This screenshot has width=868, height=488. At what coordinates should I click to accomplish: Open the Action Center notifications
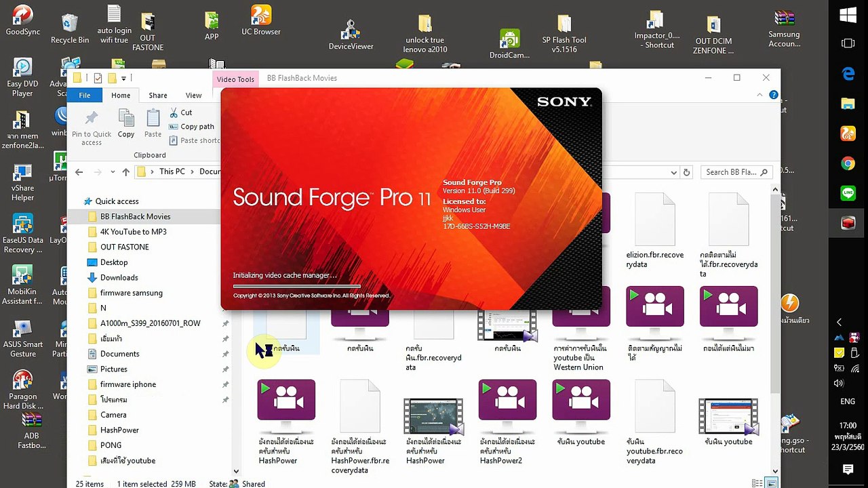848,469
